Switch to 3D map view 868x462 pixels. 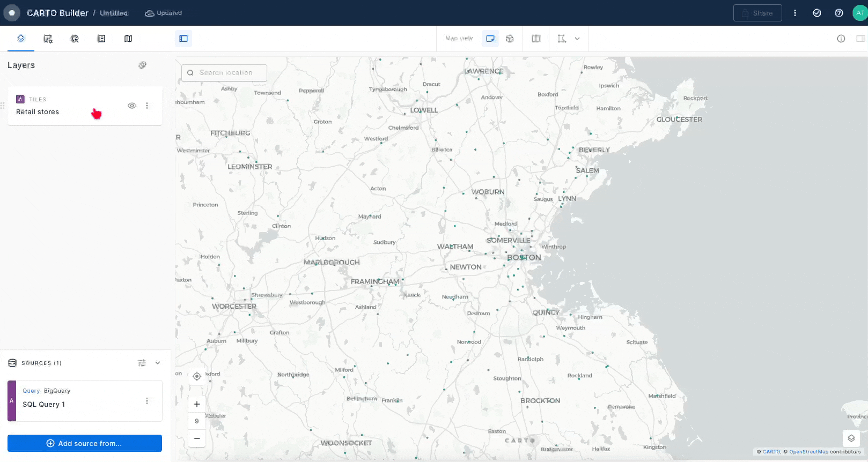(x=510, y=39)
